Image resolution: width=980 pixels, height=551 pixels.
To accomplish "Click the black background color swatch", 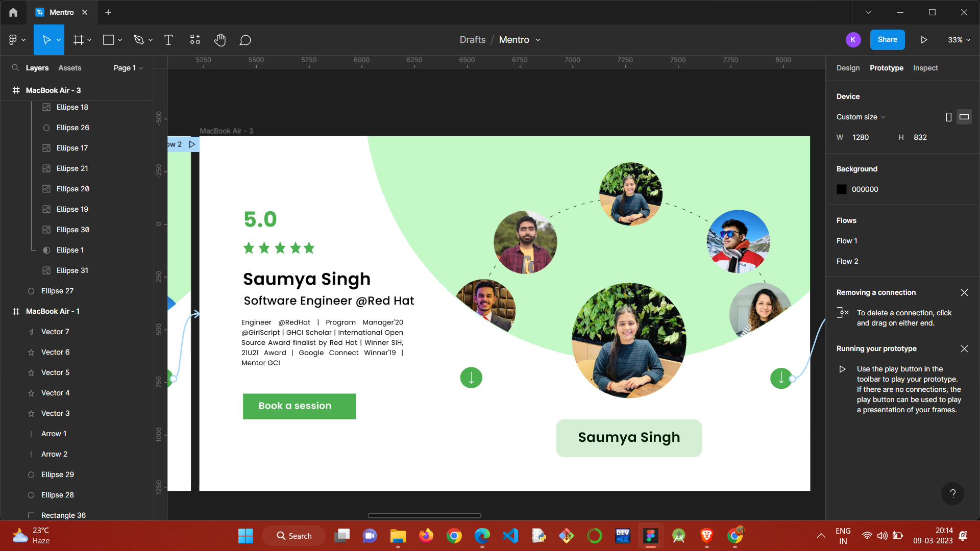I will pyautogui.click(x=842, y=189).
